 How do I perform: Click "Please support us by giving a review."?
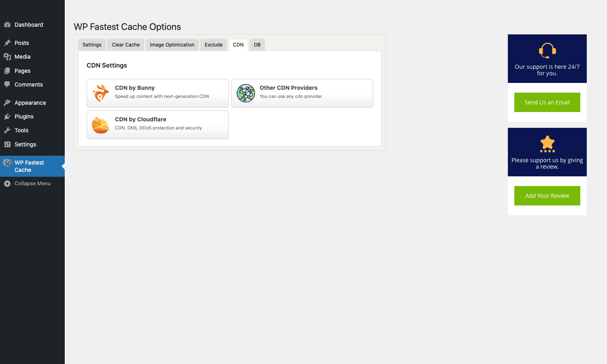(x=547, y=163)
